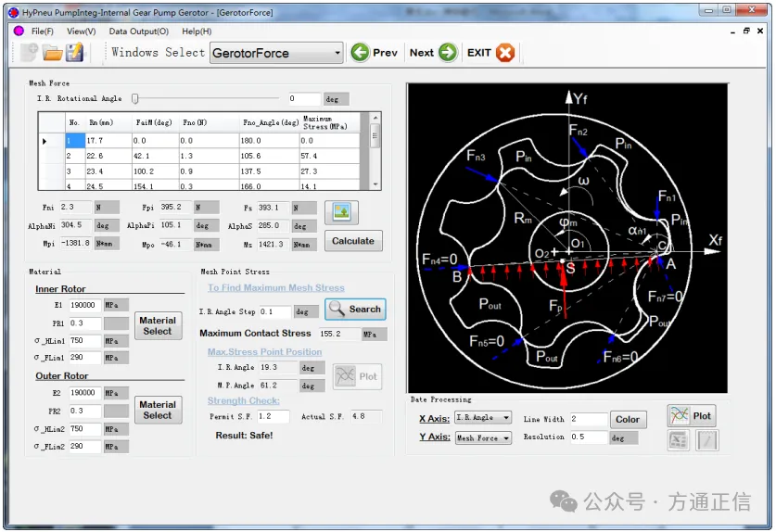The width and height of the screenshot is (776, 532).
Task: Click the mesh table scroll down arrow
Action: [x=375, y=184]
